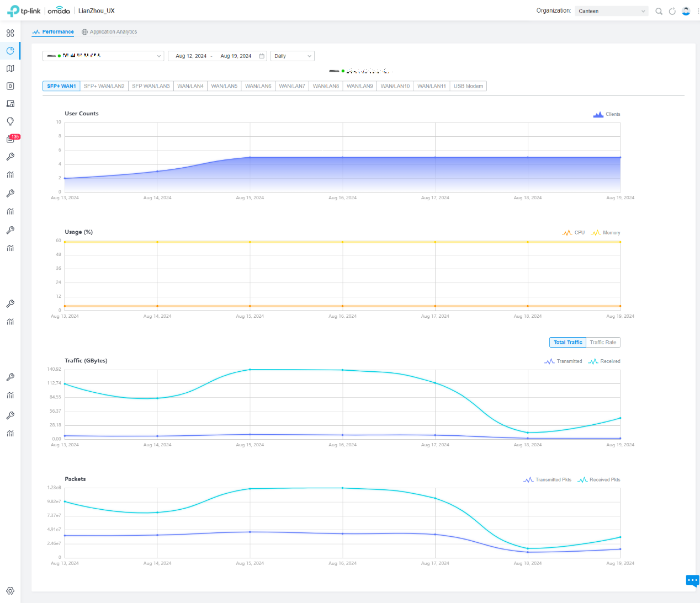Select the SFP WAN/LAN3 port tab
The height and width of the screenshot is (603, 700).
coord(151,86)
